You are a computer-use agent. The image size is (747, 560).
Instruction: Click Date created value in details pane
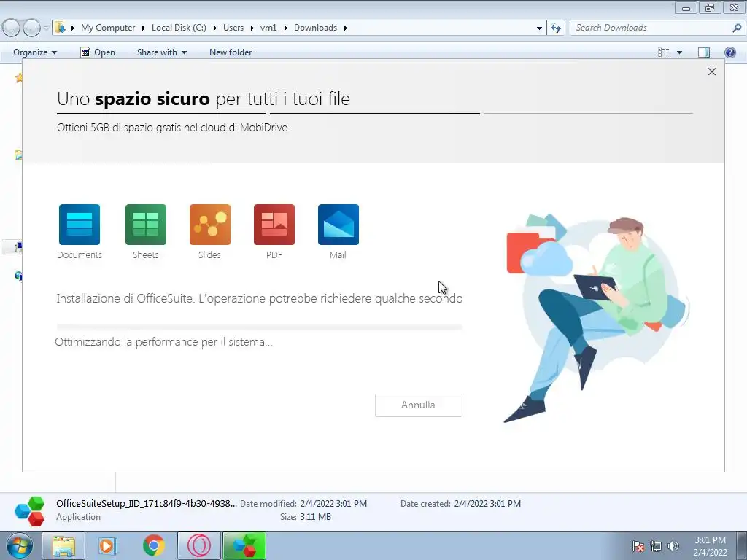coord(487,503)
